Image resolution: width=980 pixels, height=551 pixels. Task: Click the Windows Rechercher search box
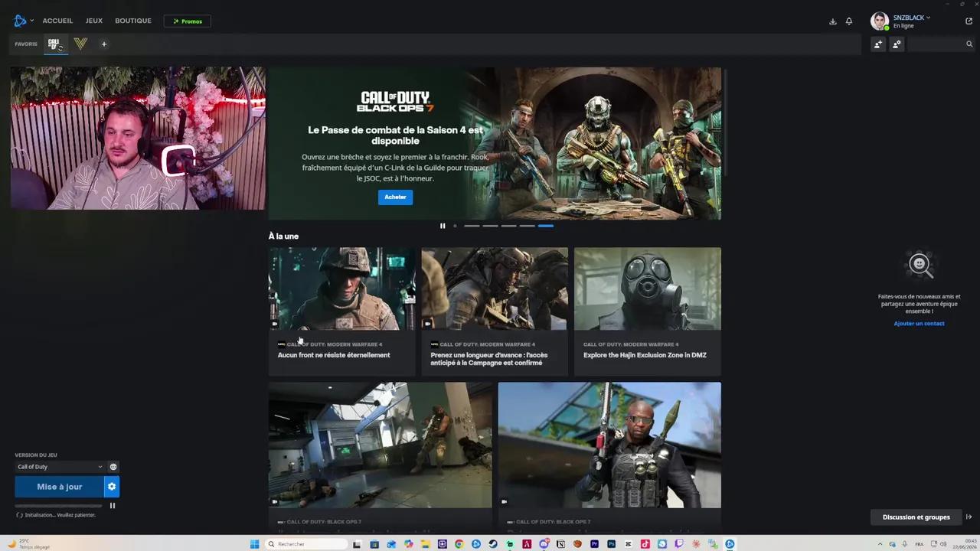point(307,544)
